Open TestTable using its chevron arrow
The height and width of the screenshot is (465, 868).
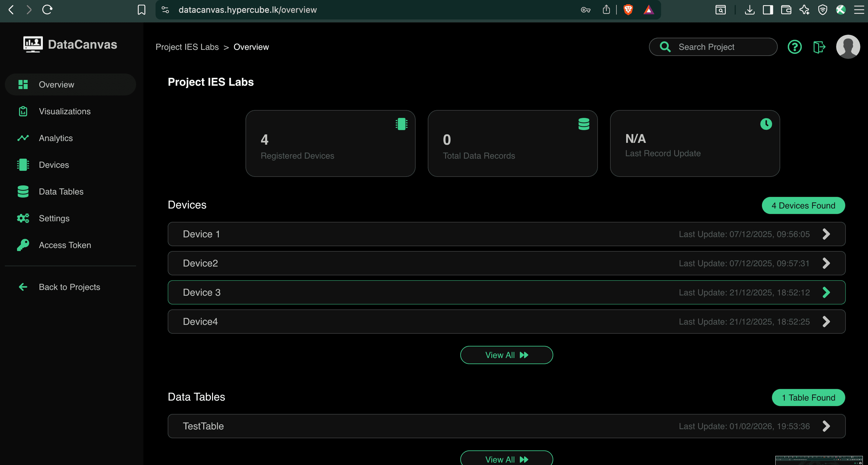pyautogui.click(x=826, y=426)
